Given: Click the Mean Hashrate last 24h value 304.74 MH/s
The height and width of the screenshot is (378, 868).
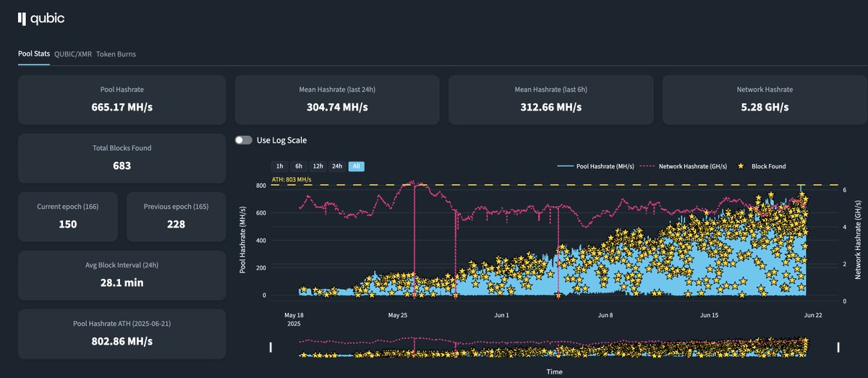Looking at the screenshot, I should point(337,107).
